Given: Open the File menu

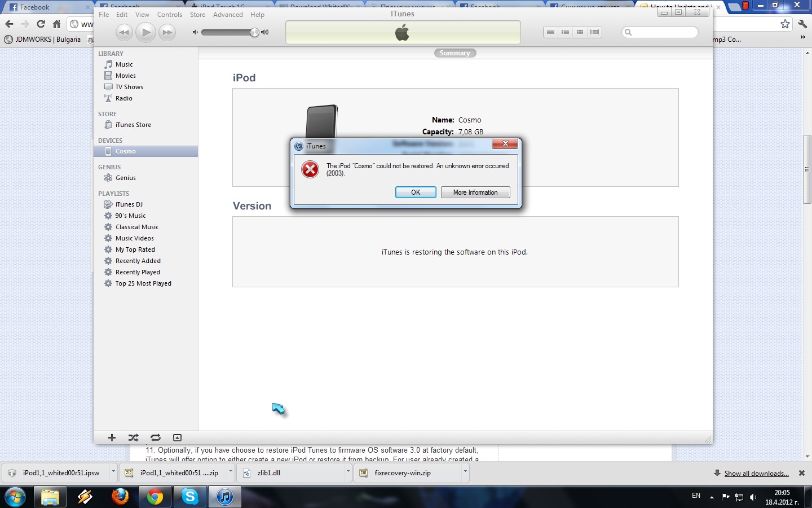Looking at the screenshot, I should click(x=104, y=15).
